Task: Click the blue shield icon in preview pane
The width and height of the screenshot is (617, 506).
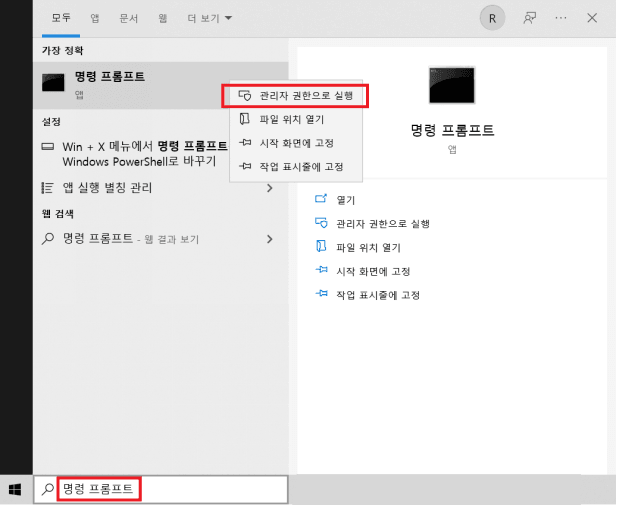Action: [321, 223]
